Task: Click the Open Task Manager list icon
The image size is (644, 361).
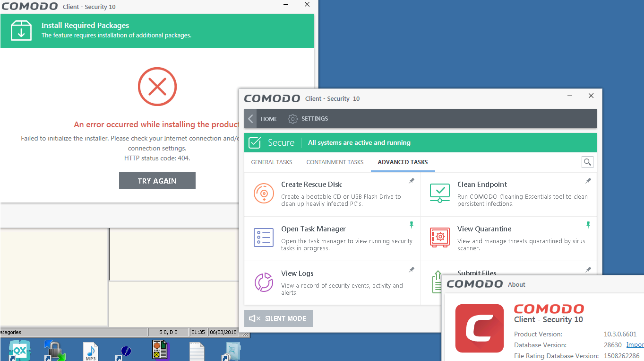Action: click(264, 238)
